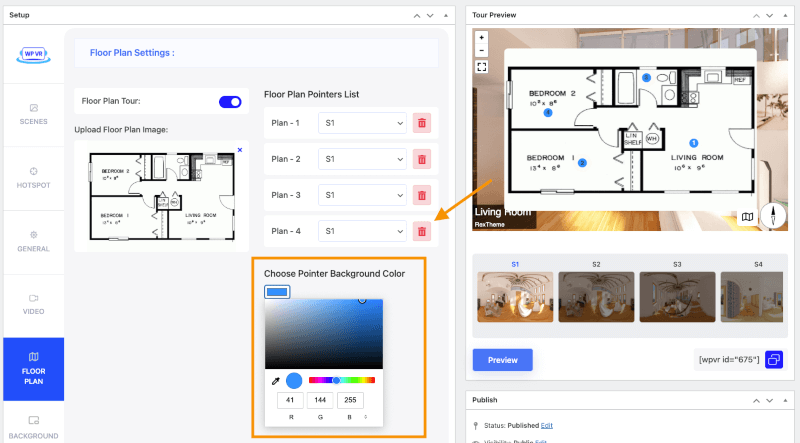This screenshot has height=443, width=800.
Task: Move the Tour Preview panel down
Action: (x=769, y=16)
